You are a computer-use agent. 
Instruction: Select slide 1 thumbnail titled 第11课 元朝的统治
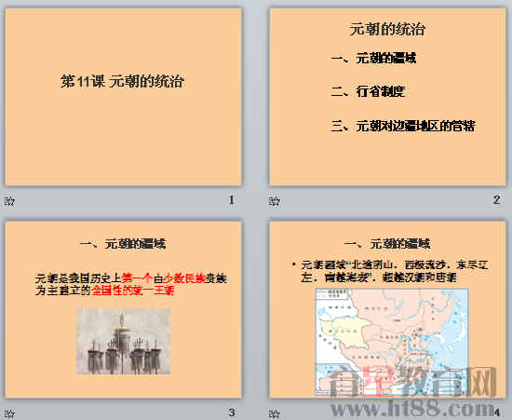point(124,97)
